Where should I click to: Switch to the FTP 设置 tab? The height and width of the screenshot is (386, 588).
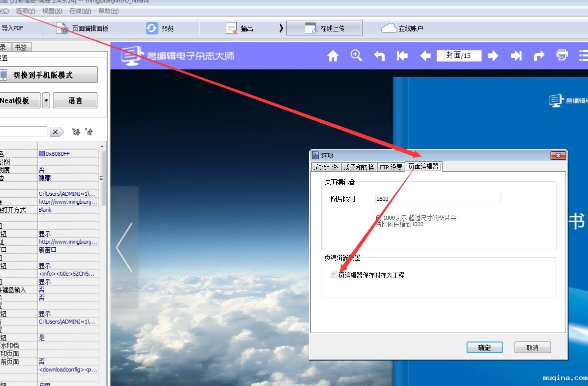point(390,167)
